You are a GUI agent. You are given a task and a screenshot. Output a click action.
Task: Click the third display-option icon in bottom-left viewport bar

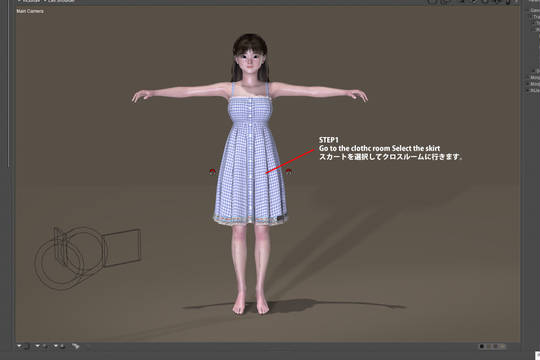tap(59, 346)
